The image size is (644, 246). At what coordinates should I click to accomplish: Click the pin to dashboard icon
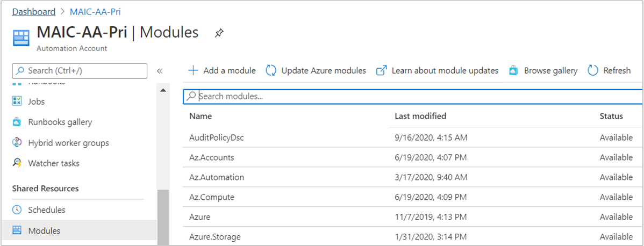click(x=219, y=33)
